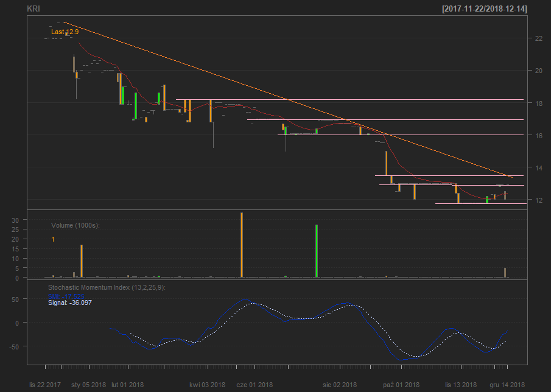Screen dimensions: 551x392
Task: Click the 'Volume (1000s):' label
Action: (x=75, y=225)
